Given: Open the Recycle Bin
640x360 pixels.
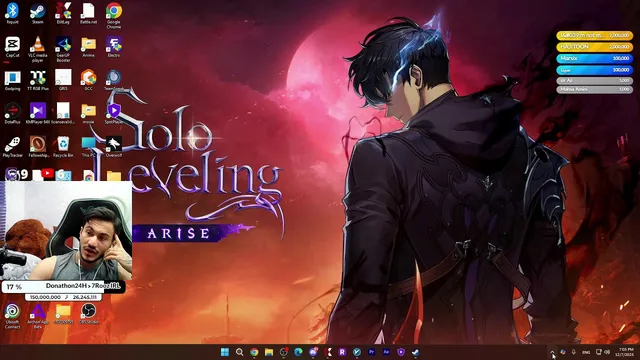Looking at the screenshot, I should pos(63,147).
